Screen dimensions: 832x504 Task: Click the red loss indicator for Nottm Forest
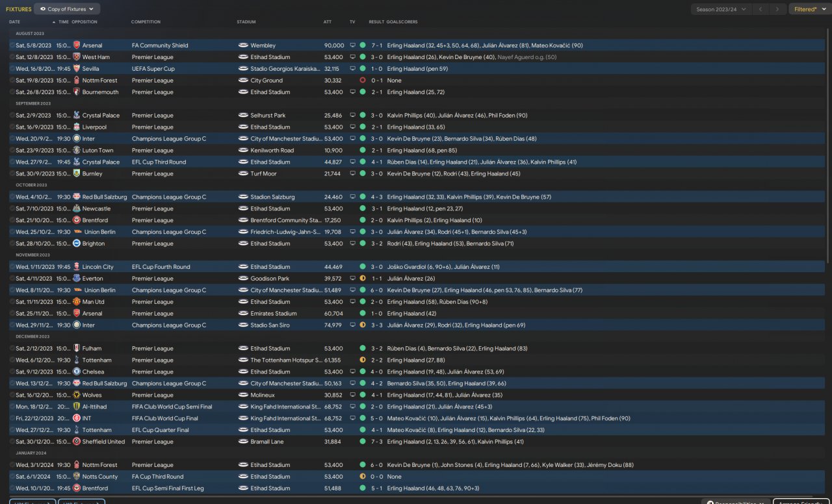363,81
